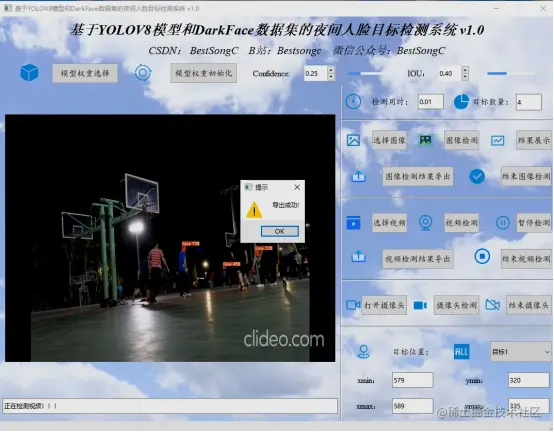554x432 pixels.
Task: Click the warning triangle icon in the dialog
Action: tap(254, 209)
